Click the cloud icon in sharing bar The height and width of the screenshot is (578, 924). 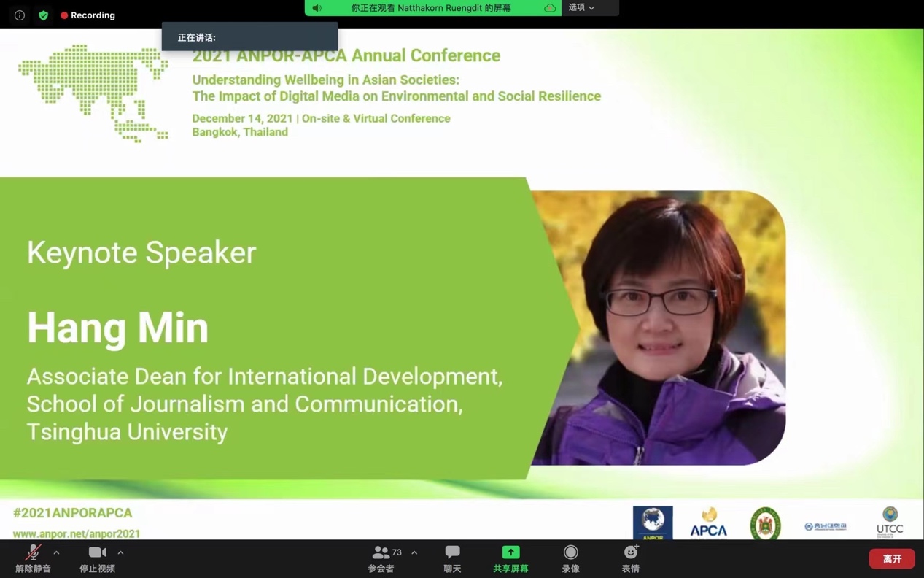click(x=550, y=8)
